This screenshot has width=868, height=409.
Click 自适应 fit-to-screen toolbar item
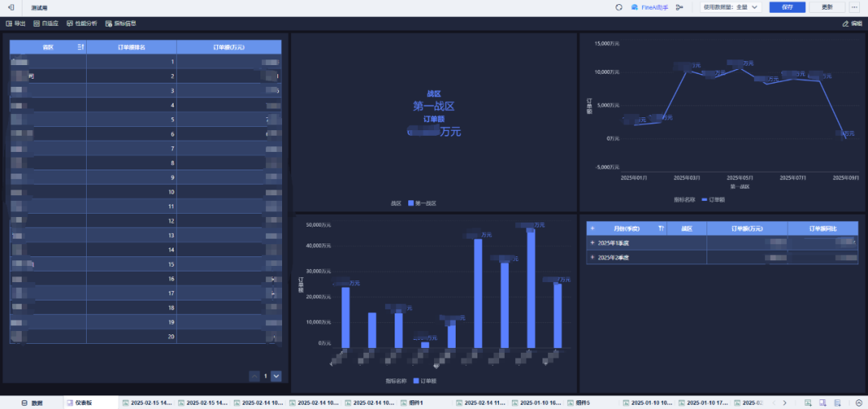pyautogui.click(x=46, y=23)
